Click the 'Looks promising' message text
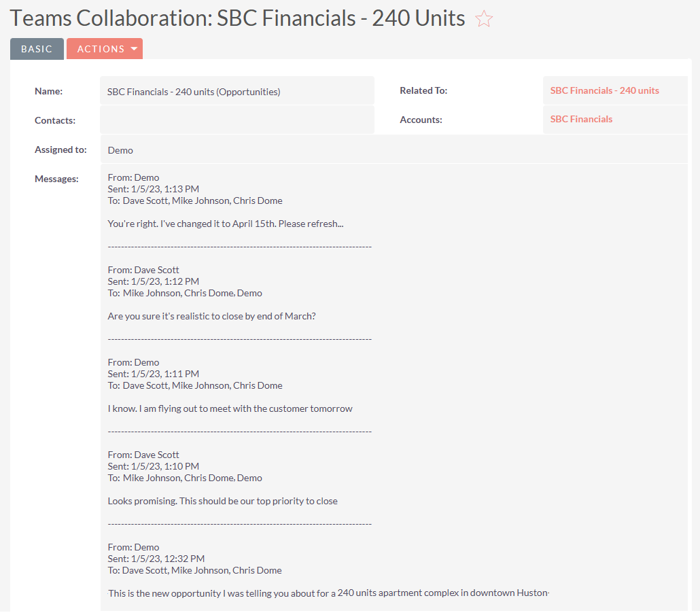 point(222,501)
